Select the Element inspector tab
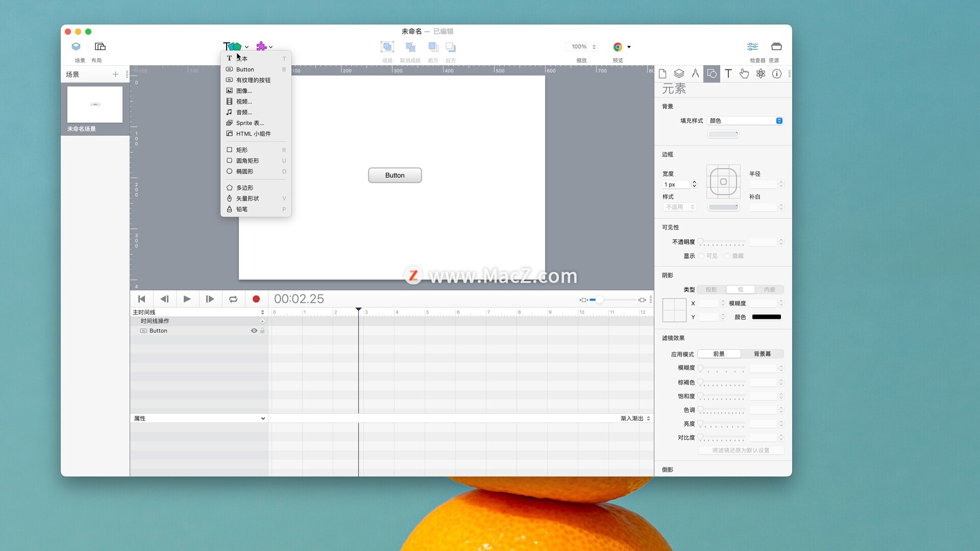 (712, 73)
